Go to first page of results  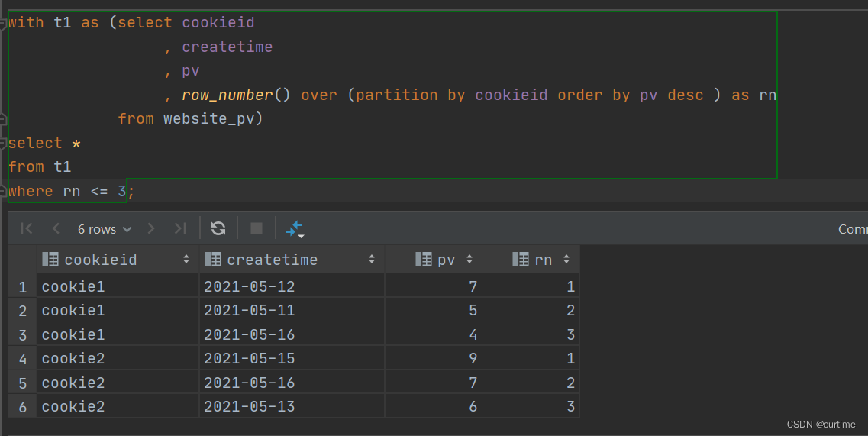[x=26, y=228]
